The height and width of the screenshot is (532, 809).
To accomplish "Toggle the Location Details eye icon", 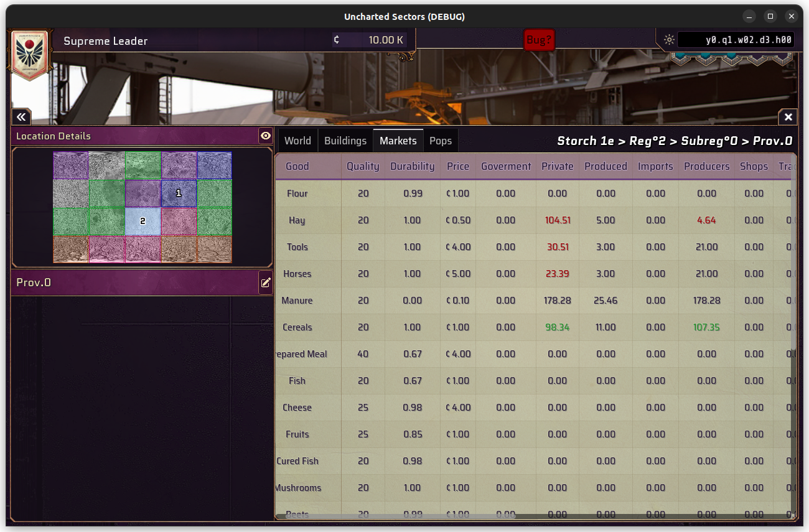I will coord(266,136).
